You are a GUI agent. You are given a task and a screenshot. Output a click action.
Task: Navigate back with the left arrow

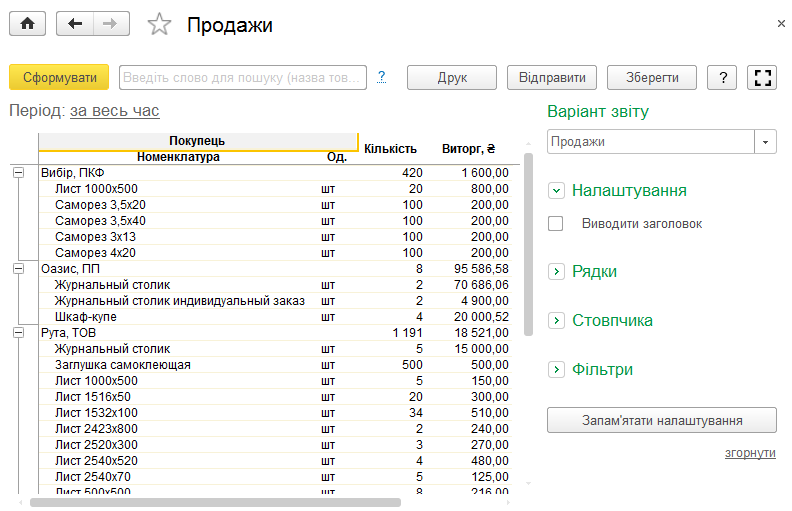(x=75, y=24)
